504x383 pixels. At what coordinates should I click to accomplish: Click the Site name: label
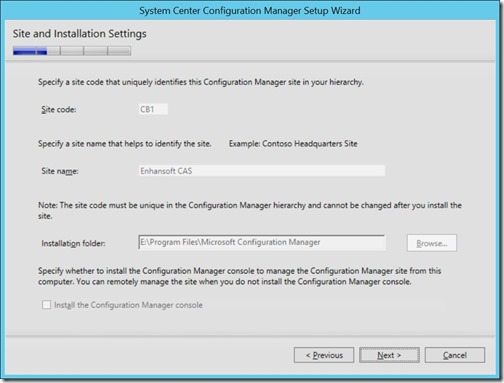click(60, 171)
